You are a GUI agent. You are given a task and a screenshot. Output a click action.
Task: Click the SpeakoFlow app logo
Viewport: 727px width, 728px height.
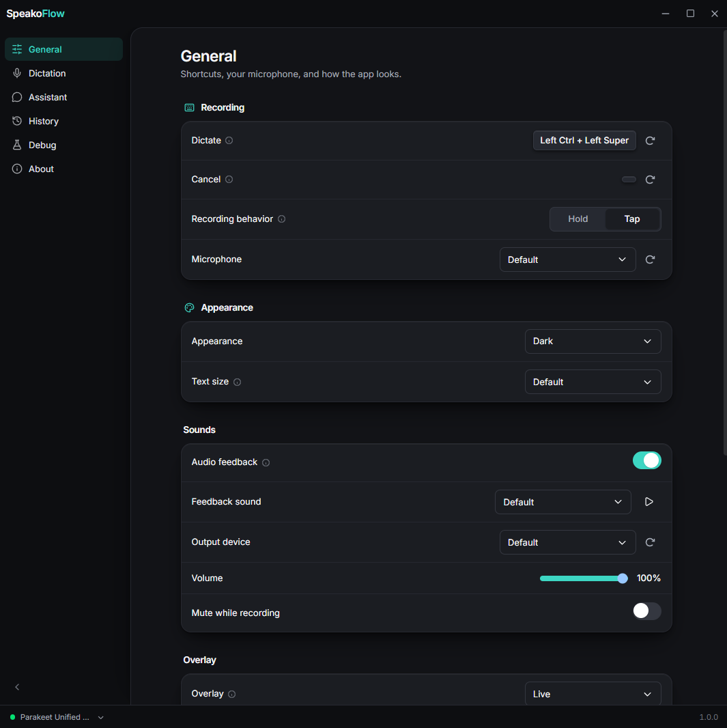(35, 14)
